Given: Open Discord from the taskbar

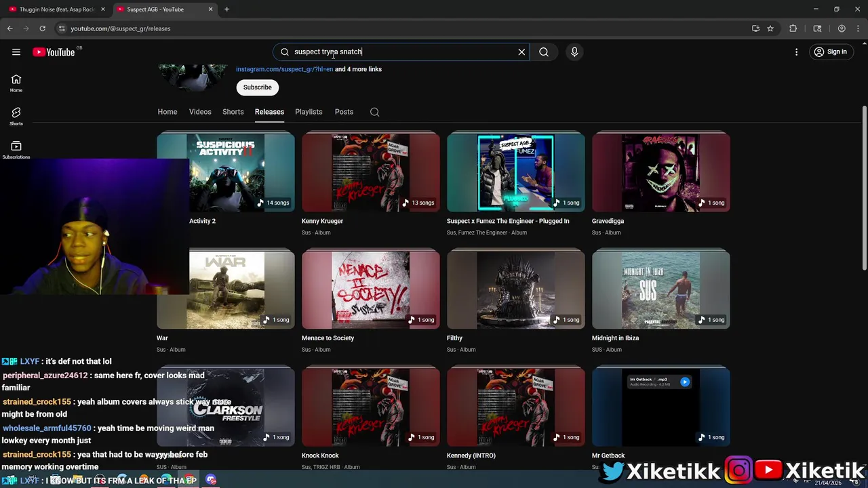Looking at the screenshot, I should (x=211, y=480).
